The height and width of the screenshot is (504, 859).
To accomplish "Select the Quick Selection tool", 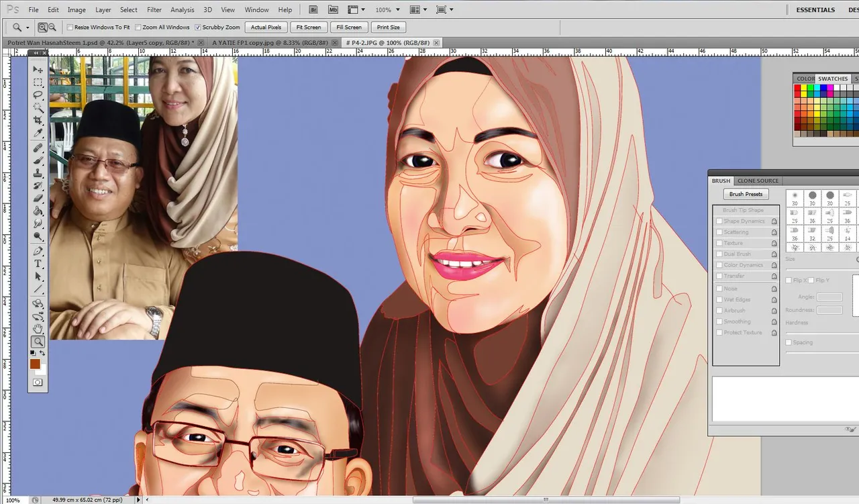I will click(38, 108).
